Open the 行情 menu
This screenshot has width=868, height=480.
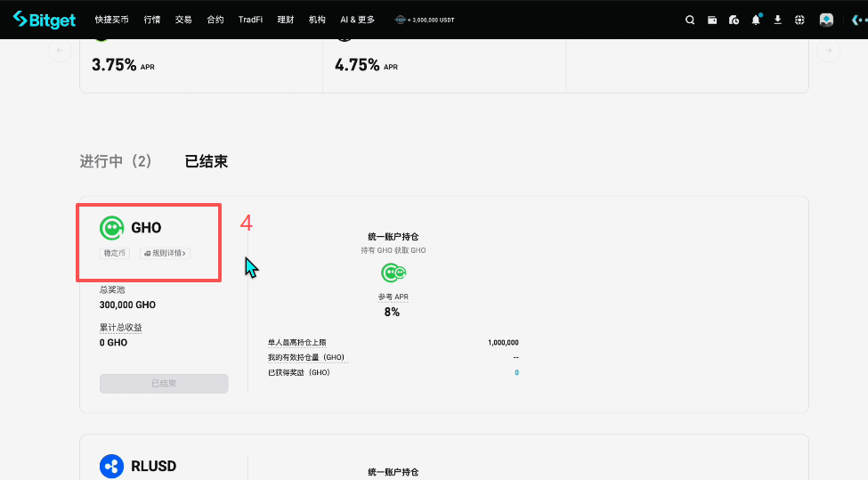click(x=151, y=20)
